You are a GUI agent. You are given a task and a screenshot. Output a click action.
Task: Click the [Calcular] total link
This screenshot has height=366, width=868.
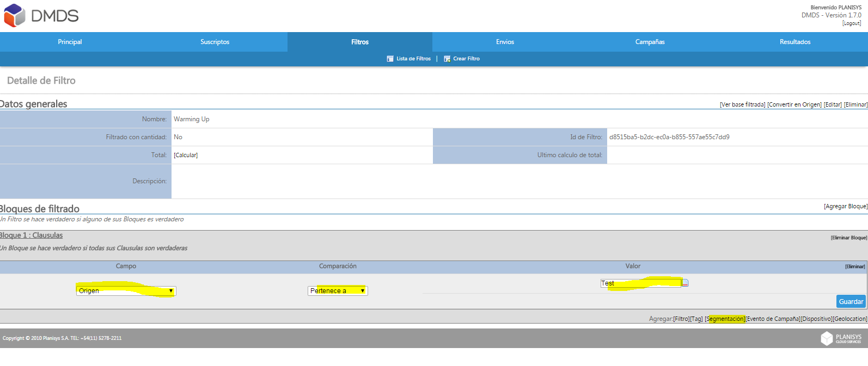pyautogui.click(x=186, y=155)
